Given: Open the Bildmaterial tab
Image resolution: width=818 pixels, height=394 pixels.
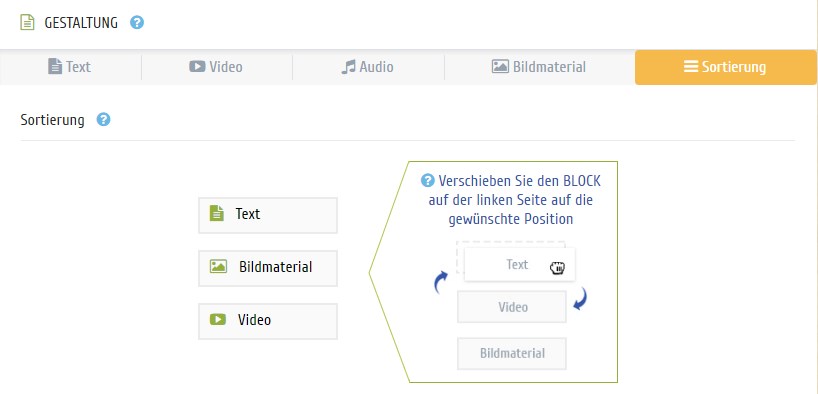Looking at the screenshot, I should click(539, 67).
